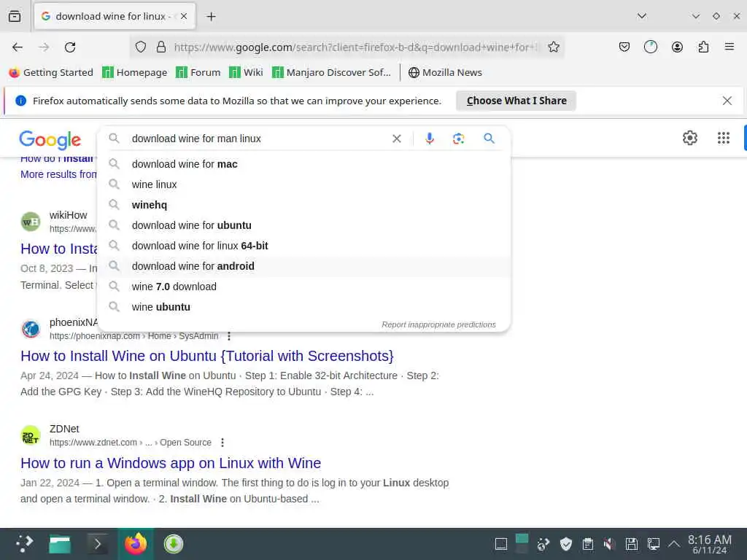This screenshot has height=560, width=747.
Task: Open the network tray icon
Action: click(653, 544)
